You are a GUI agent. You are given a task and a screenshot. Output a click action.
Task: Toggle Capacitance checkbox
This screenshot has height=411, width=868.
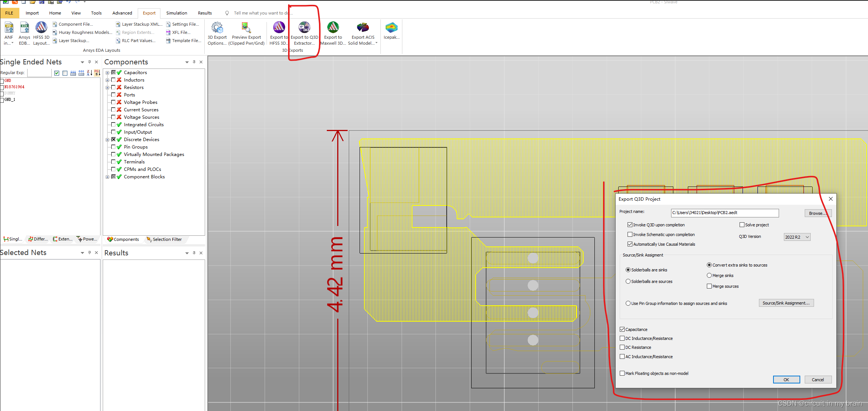[622, 329]
